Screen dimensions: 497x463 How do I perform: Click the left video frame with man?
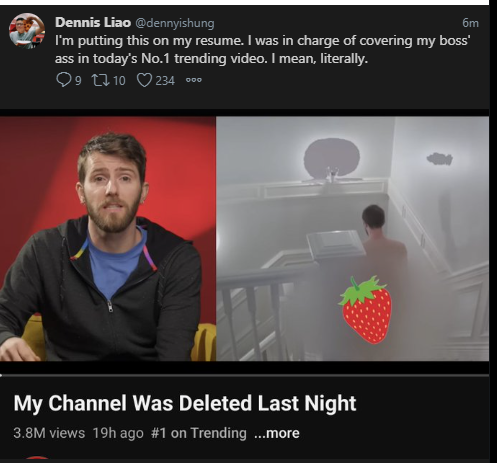(108, 239)
